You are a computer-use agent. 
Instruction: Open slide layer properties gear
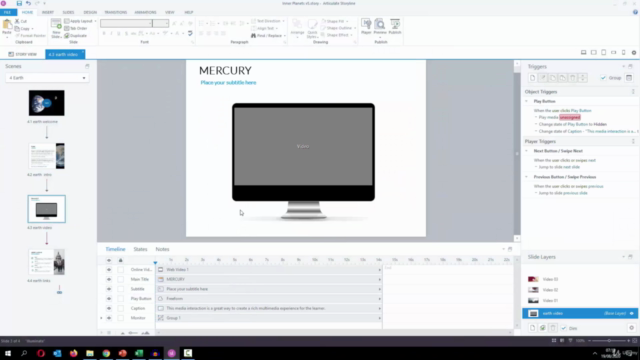click(x=631, y=328)
